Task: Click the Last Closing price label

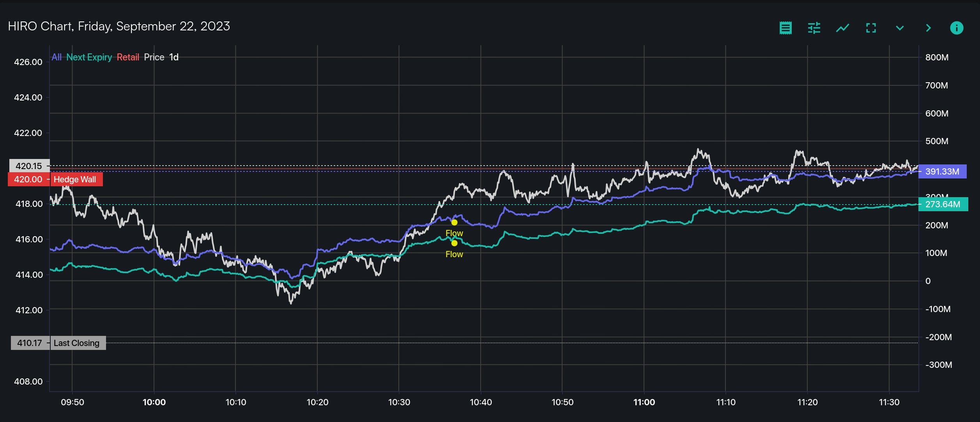Action: [x=76, y=343]
